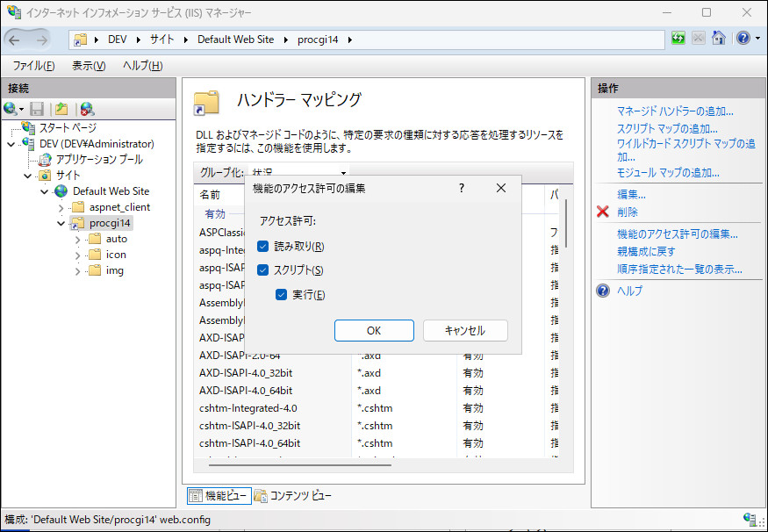
Task: Go forward using the navigation forward arrow
Action: coord(42,40)
